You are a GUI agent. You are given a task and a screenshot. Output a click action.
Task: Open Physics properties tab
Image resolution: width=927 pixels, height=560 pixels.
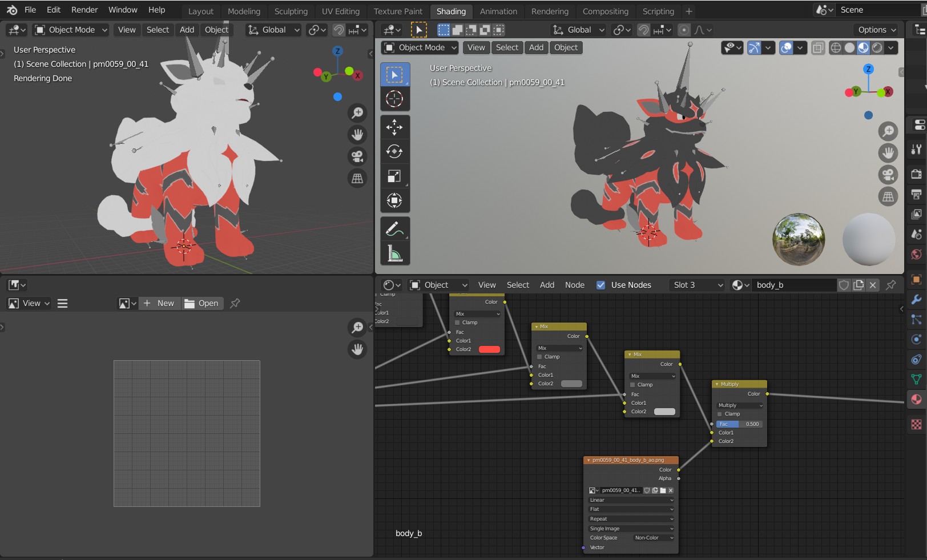pyautogui.click(x=916, y=339)
